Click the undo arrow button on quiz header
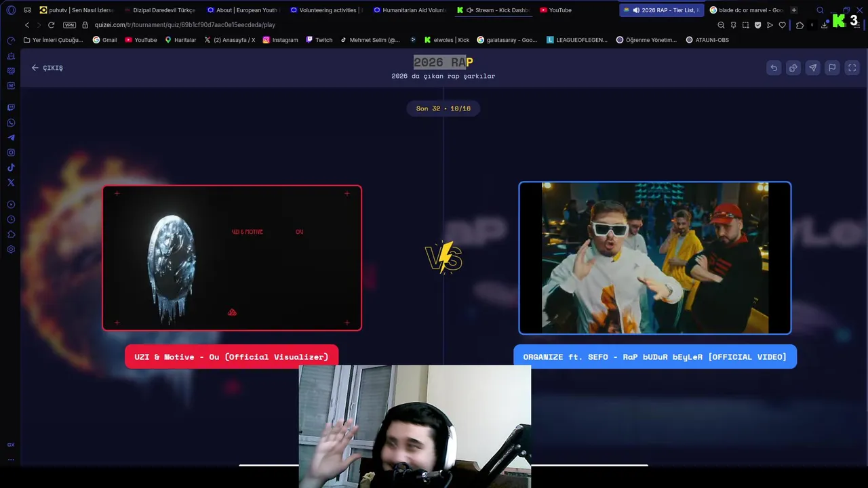Image resolution: width=868 pixels, height=488 pixels. (x=774, y=68)
